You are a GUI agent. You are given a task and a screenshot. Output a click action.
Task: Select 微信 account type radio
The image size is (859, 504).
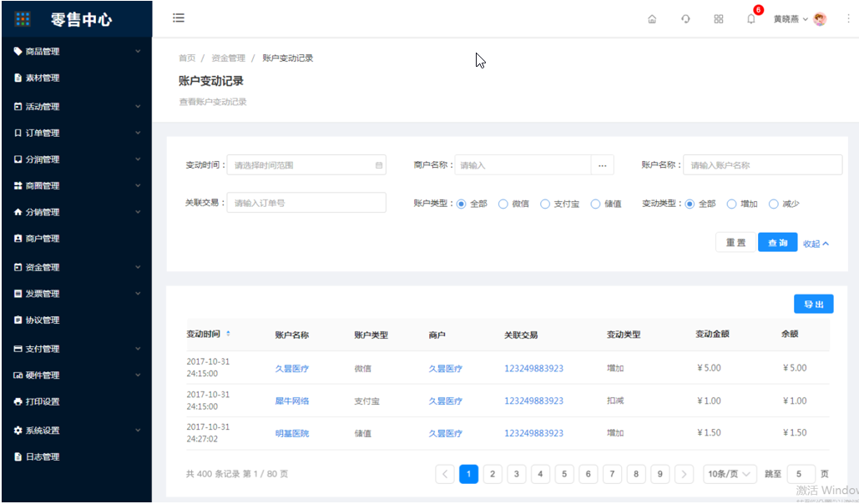[x=503, y=204]
